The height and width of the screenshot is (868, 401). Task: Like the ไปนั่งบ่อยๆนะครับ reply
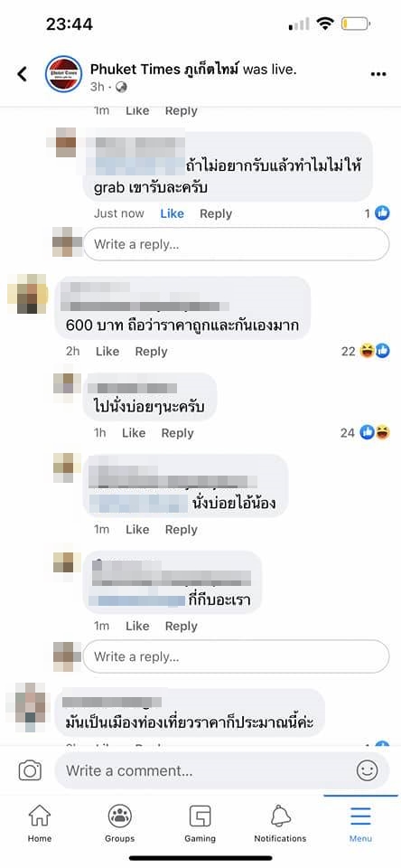point(134,433)
